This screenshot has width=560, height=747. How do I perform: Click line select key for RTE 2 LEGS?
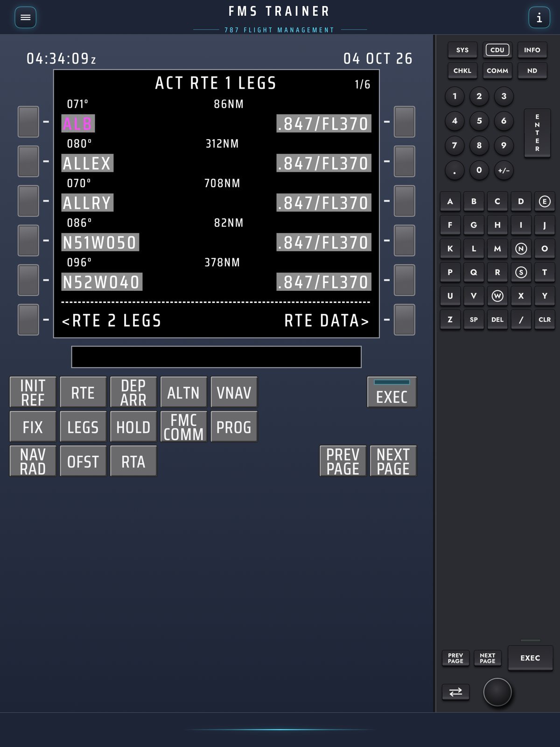28,320
